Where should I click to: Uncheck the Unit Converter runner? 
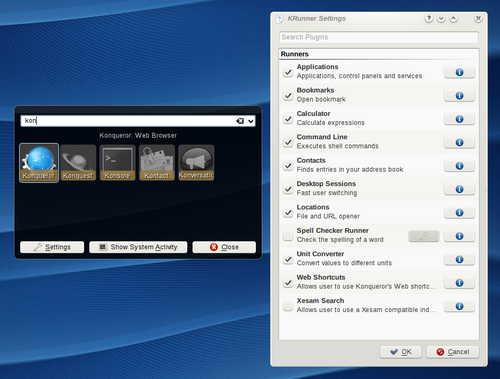288,259
